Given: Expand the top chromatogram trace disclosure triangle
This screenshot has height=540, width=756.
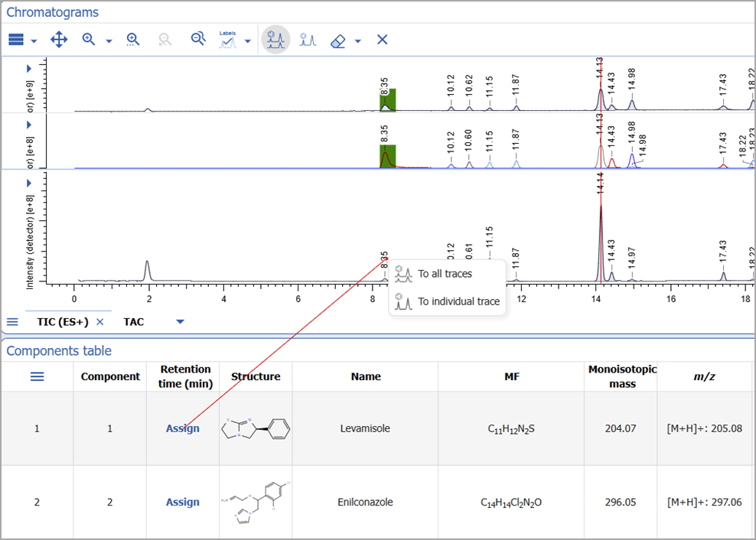Looking at the screenshot, I should (28, 68).
